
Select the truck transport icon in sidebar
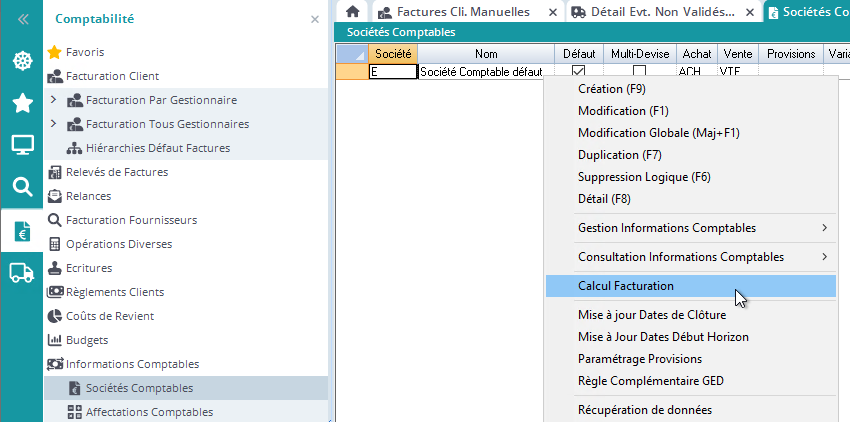tap(21, 271)
